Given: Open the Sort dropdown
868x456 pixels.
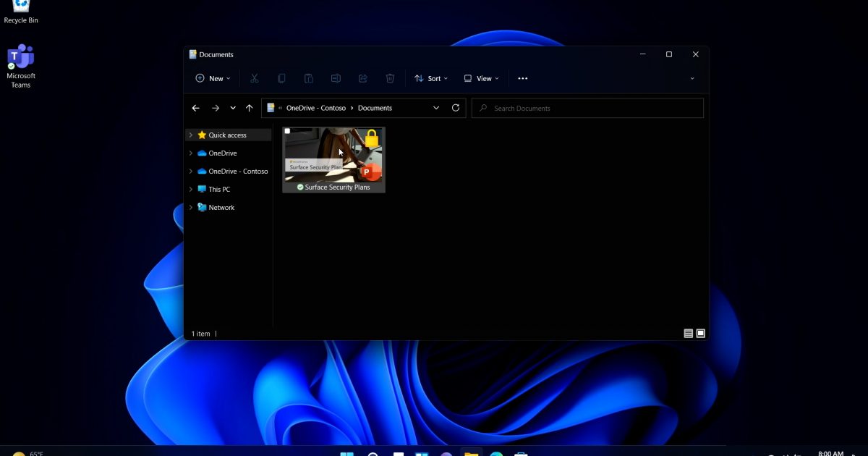Looking at the screenshot, I should 431,77.
